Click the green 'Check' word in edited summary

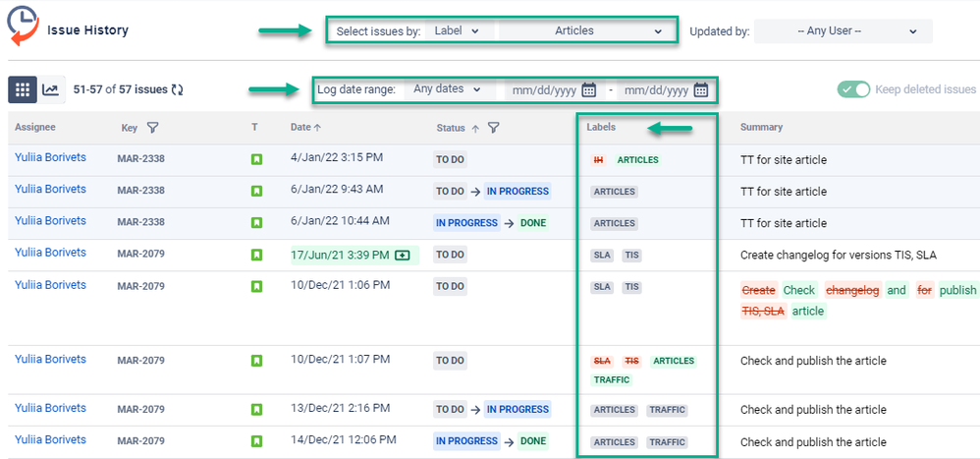coord(799,290)
